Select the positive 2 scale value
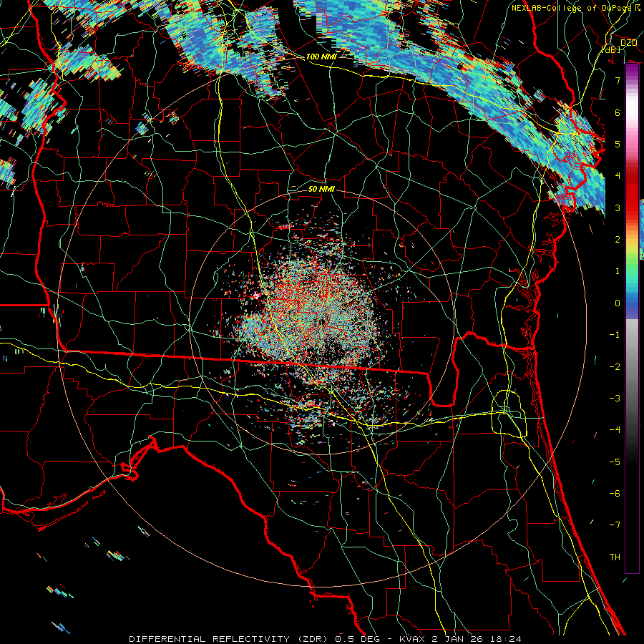Viewport: 644px width, 644px height. [x=618, y=239]
